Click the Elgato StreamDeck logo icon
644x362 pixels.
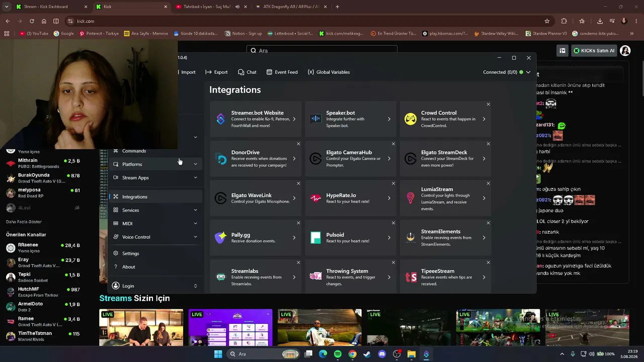click(411, 159)
